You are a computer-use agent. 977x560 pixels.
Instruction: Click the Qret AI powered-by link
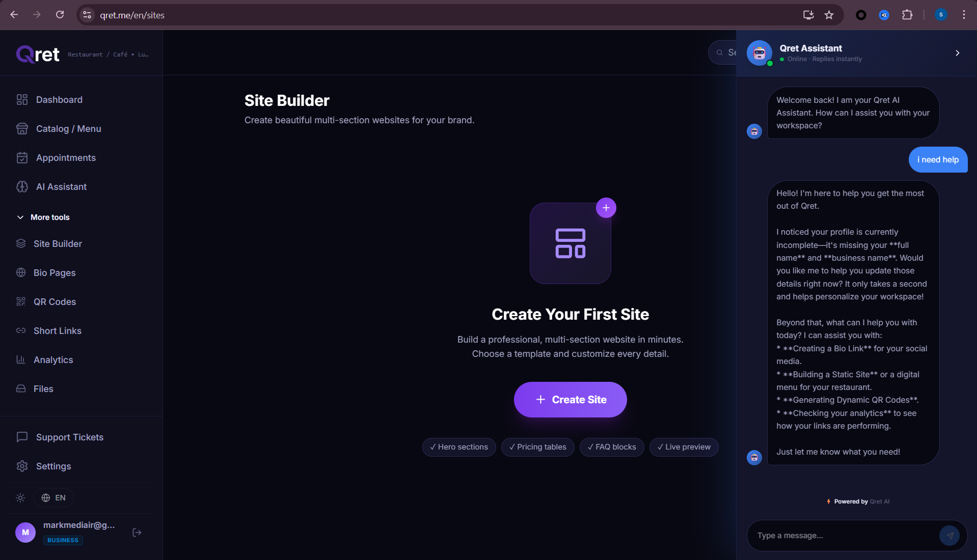tap(880, 501)
